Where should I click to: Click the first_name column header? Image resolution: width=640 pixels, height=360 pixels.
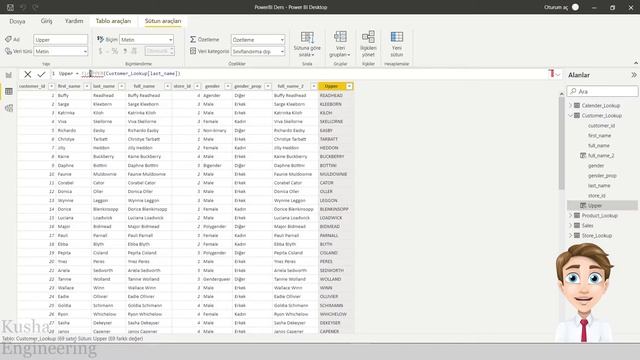click(69, 86)
